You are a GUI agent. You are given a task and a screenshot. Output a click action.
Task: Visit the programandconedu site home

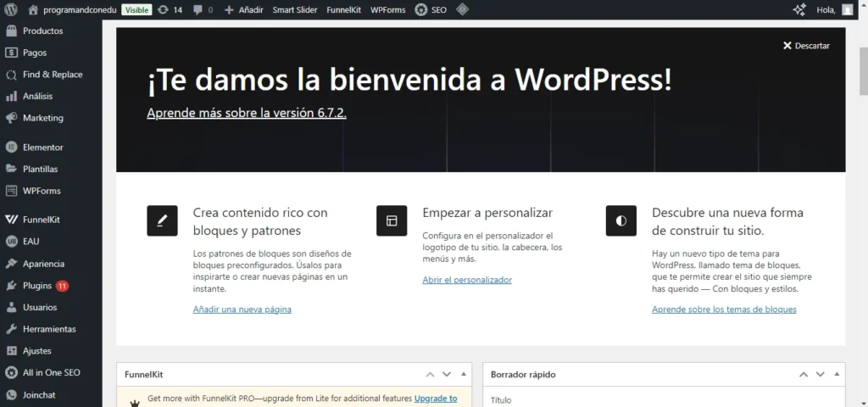pos(72,9)
